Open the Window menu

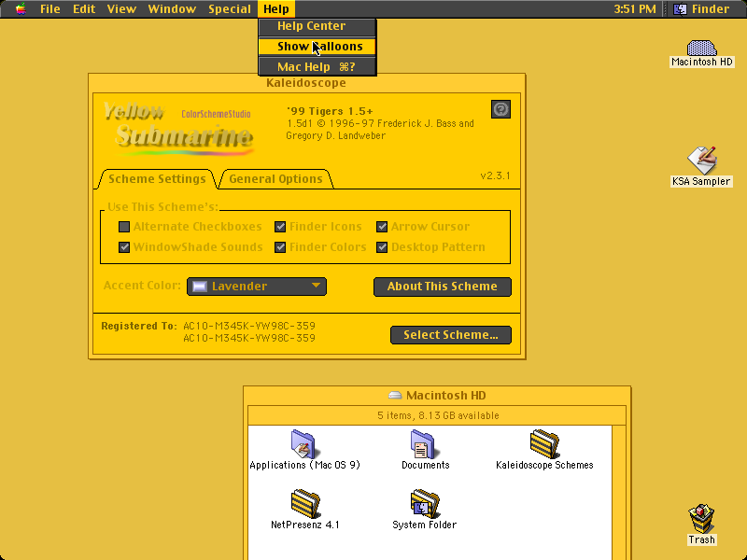coord(172,9)
